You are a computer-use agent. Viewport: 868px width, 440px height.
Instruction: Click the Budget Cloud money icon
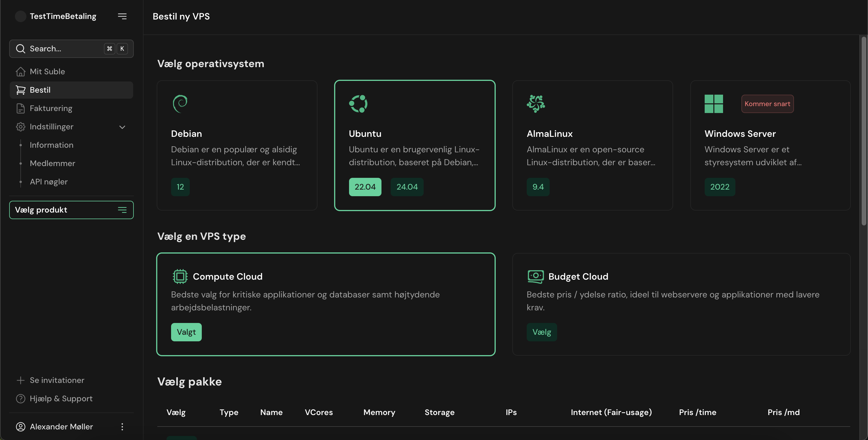(535, 277)
